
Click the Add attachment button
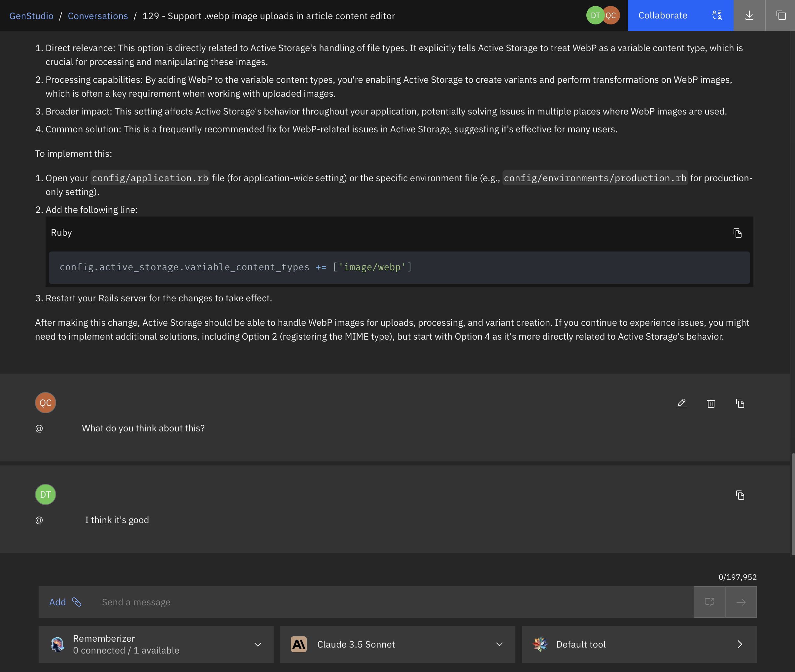[x=57, y=602]
